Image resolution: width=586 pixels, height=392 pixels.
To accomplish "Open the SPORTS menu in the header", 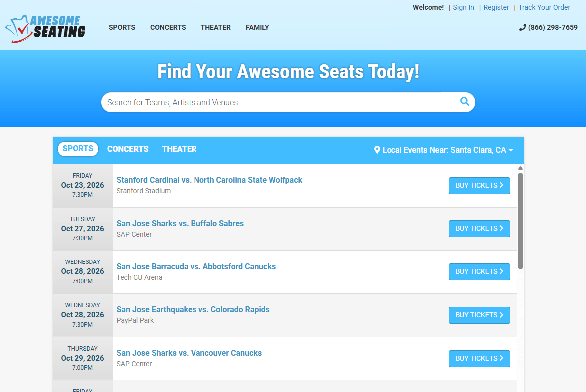I will tap(122, 27).
